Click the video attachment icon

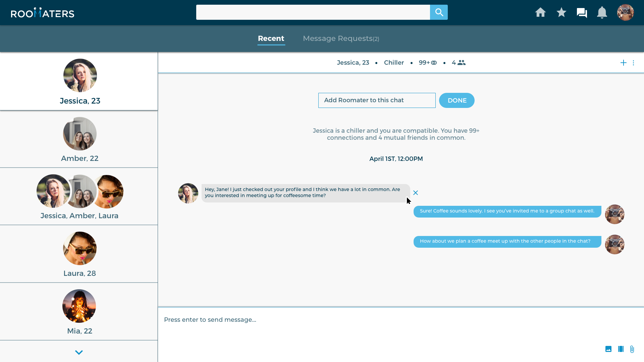(x=621, y=349)
